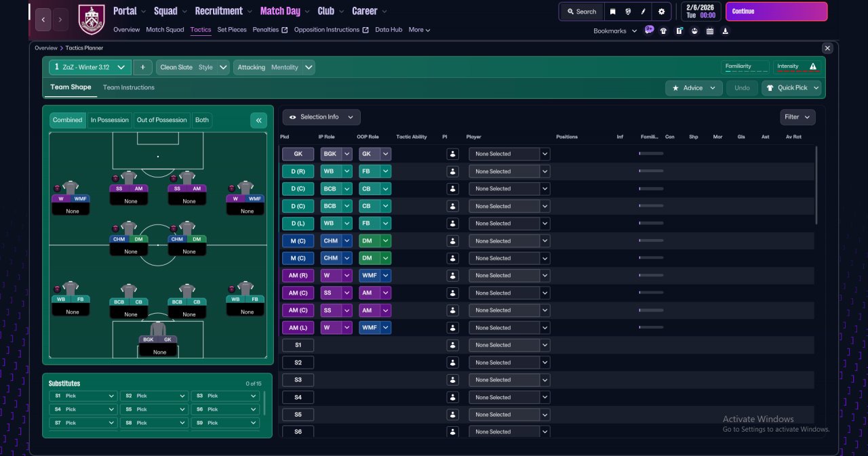The height and width of the screenshot is (456, 868).
Task: Click the familiarity progress bar in AM (L) row
Action: (x=651, y=328)
